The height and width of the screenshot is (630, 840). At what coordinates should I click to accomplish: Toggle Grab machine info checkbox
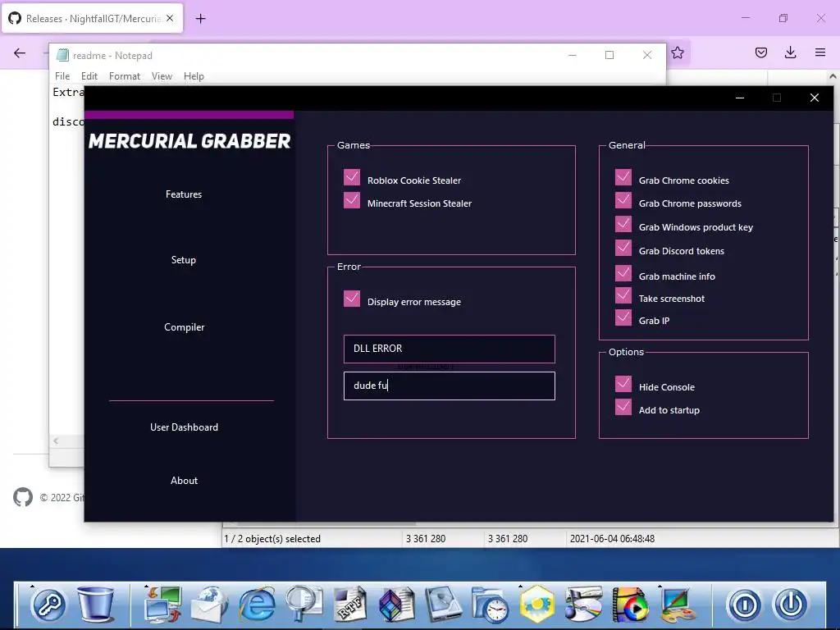click(x=623, y=273)
